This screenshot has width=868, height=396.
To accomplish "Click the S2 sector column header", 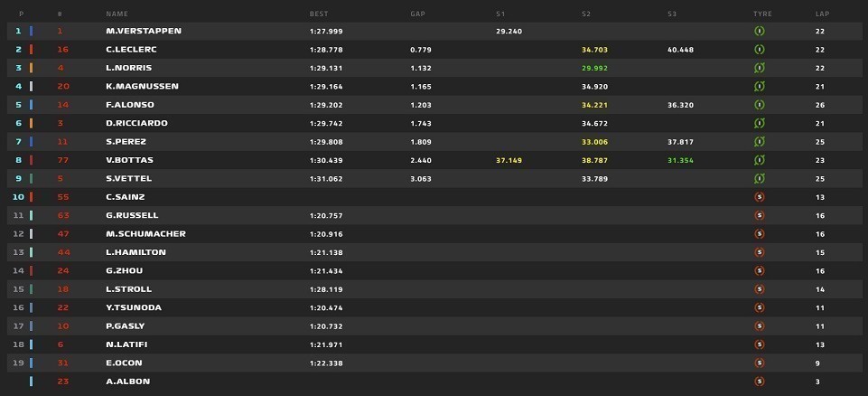I will point(586,14).
